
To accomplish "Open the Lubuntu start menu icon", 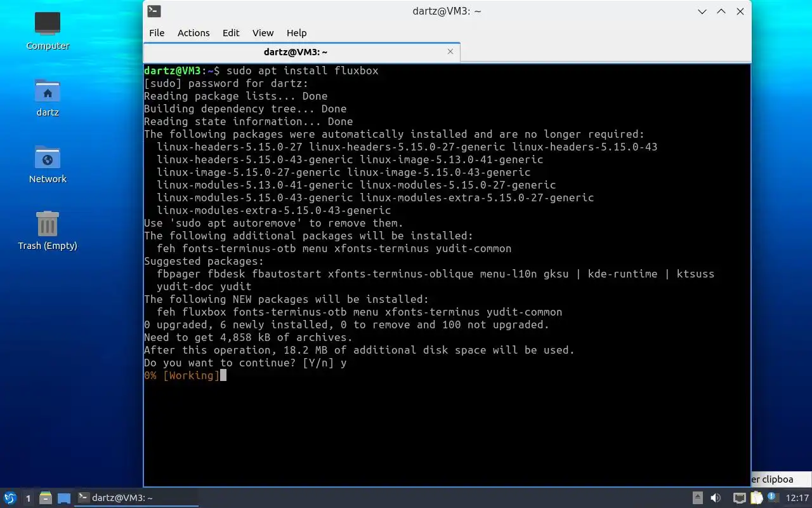I will tap(10, 498).
